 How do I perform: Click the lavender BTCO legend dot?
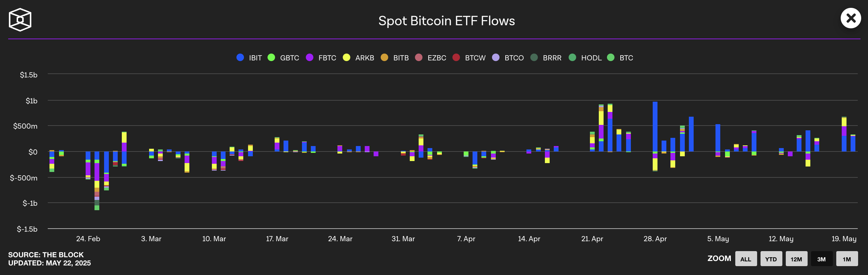tap(496, 58)
